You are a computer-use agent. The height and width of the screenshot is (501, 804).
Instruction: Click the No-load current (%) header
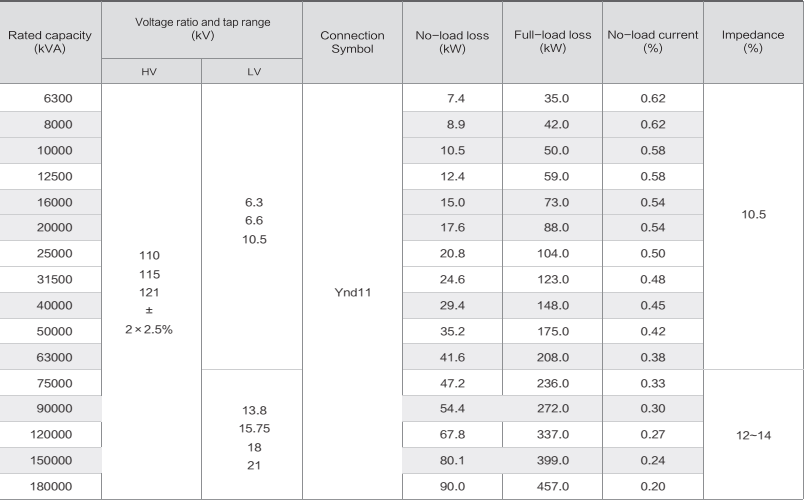click(652, 42)
